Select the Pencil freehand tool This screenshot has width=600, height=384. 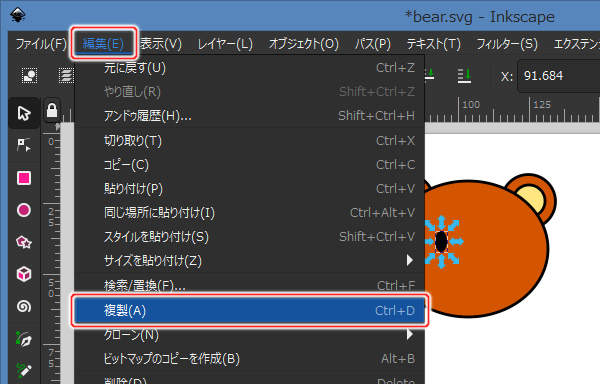pyautogui.click(x=24, y=370)
